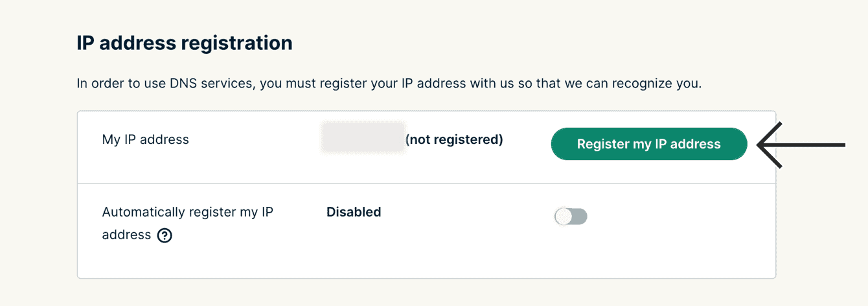Open the question mark help icon

coord(165,235)
